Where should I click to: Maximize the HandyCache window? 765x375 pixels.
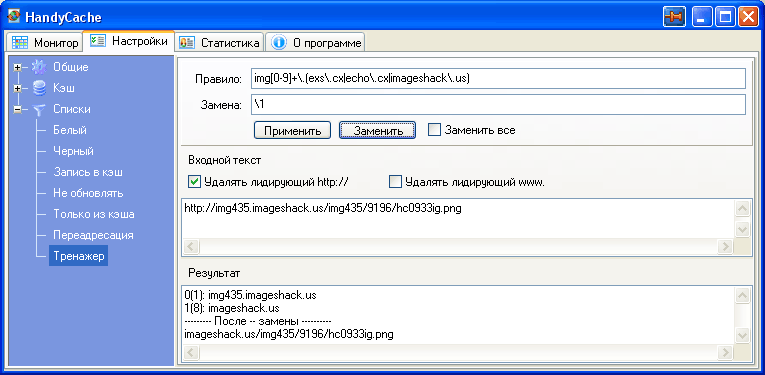[x=725, y=17]
